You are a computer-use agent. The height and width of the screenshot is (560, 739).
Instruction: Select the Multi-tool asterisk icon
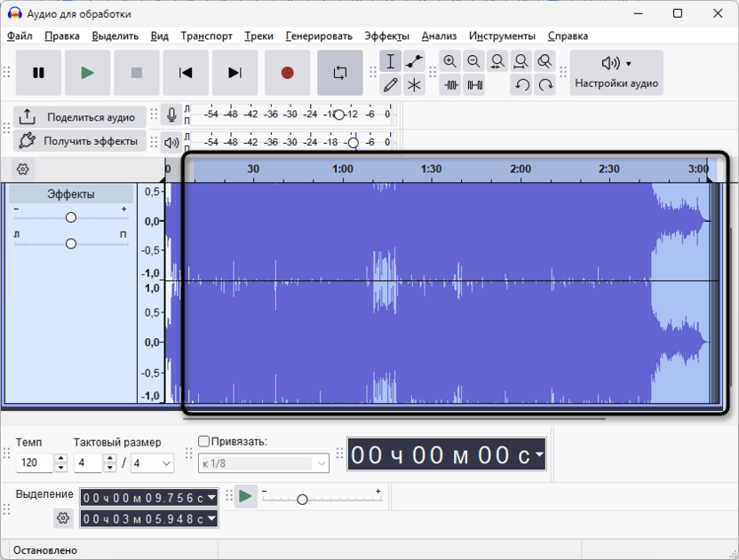point(414,85)
